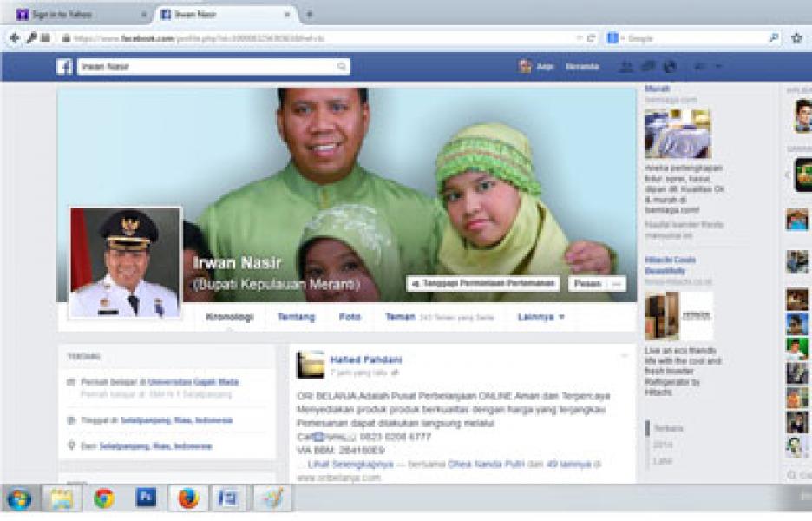Image resolution: width=812 pixels, height=521 pixels.
Task: Click the reload icon in address bar
Action: click(x=591, y=38)
